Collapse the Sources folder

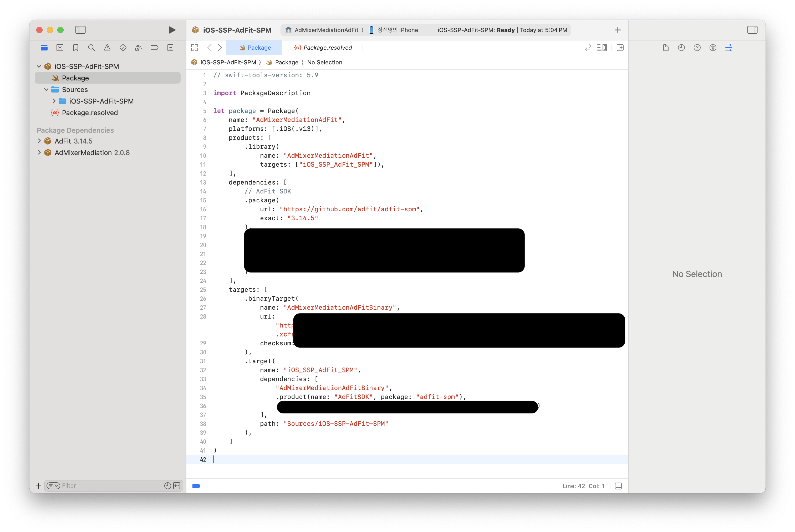coord(47,90)
